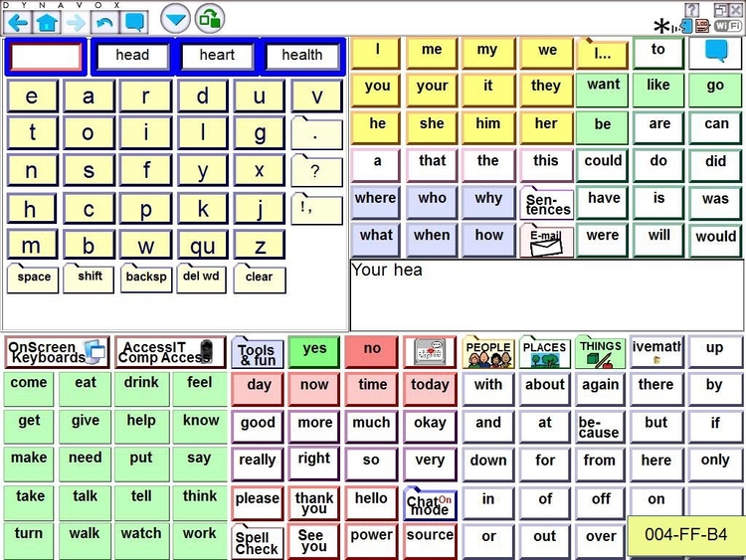Toggle the shift key

pos(90,279)
